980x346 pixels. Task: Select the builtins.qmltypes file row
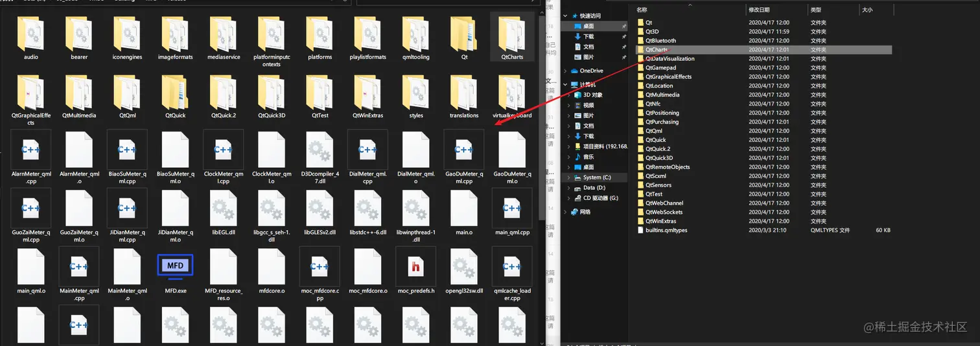coord(764,230)
